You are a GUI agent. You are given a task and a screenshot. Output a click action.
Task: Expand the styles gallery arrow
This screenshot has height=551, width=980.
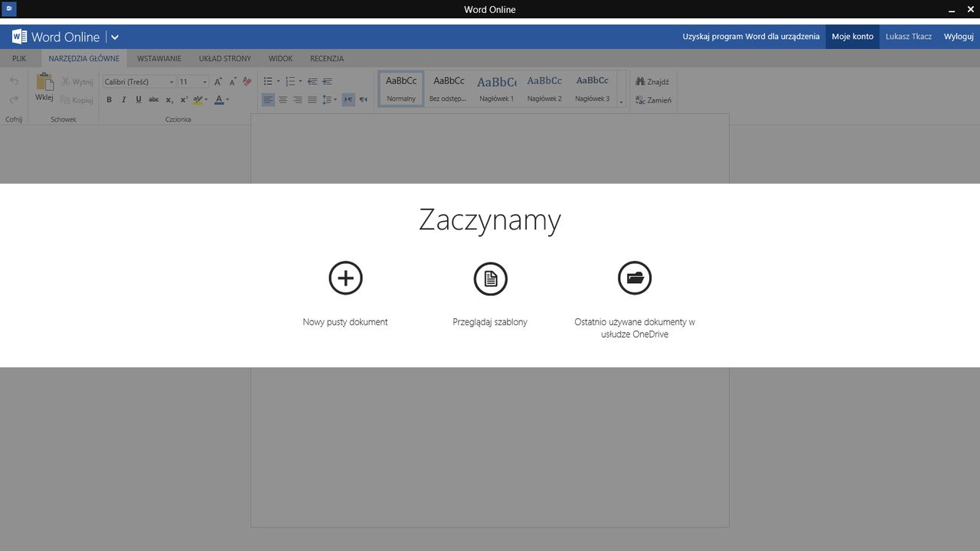tap(621, 101)
